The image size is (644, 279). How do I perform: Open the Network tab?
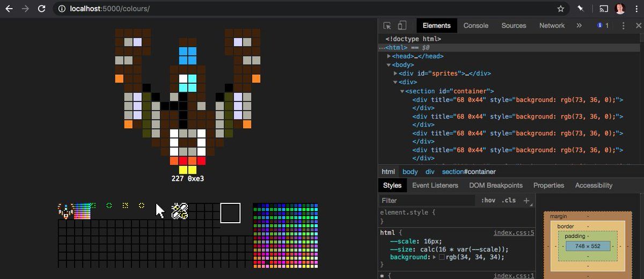point(552,25)
